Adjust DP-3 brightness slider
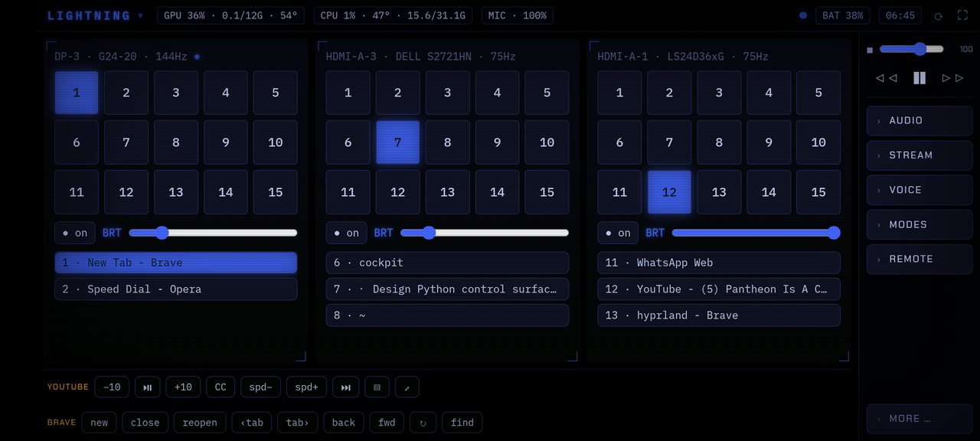 coord(213,233)
